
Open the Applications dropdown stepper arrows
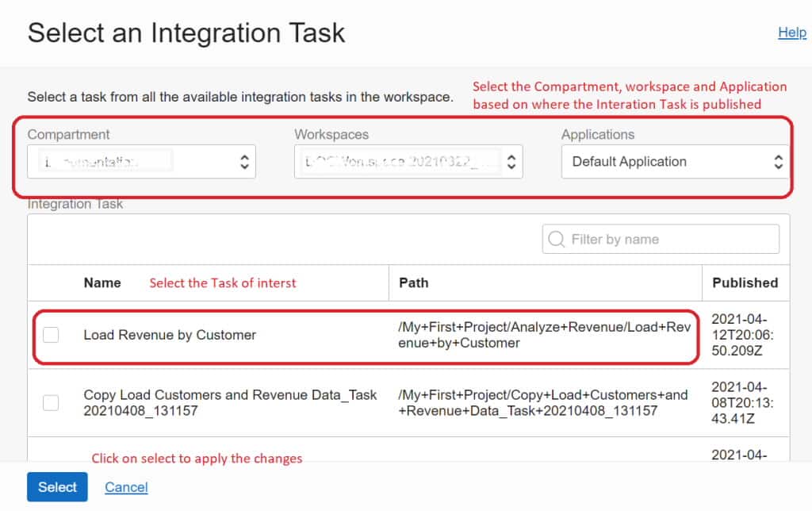click(x=778, y=161)
